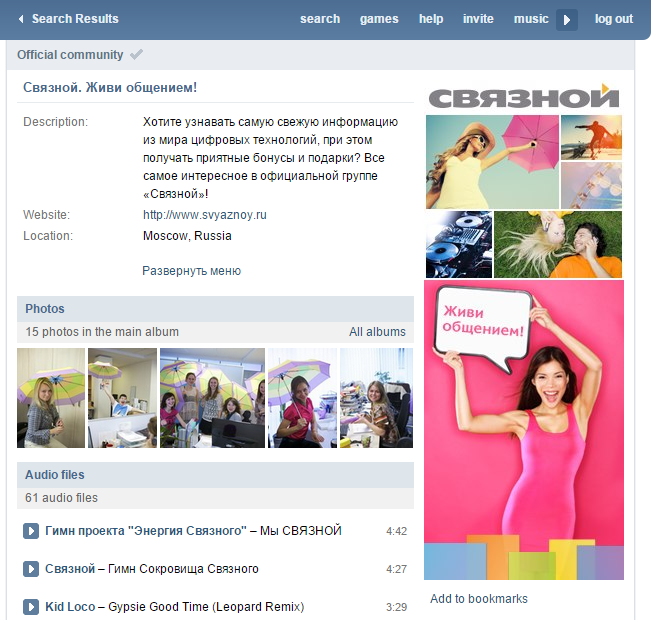This screenshot has height=620, width=656.
Task: Click the Photos section header
Action: pos(215,309)
